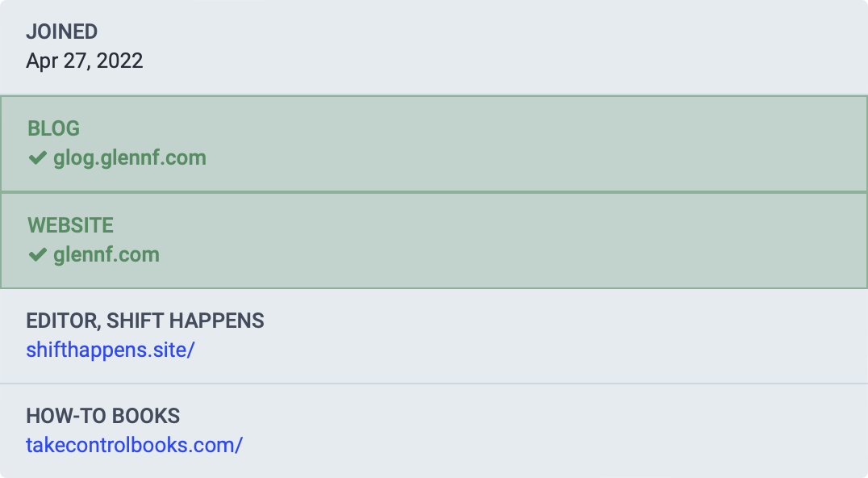
Task: Select the Apr 27, 2022 join date
Action: (x=85, y=61)
